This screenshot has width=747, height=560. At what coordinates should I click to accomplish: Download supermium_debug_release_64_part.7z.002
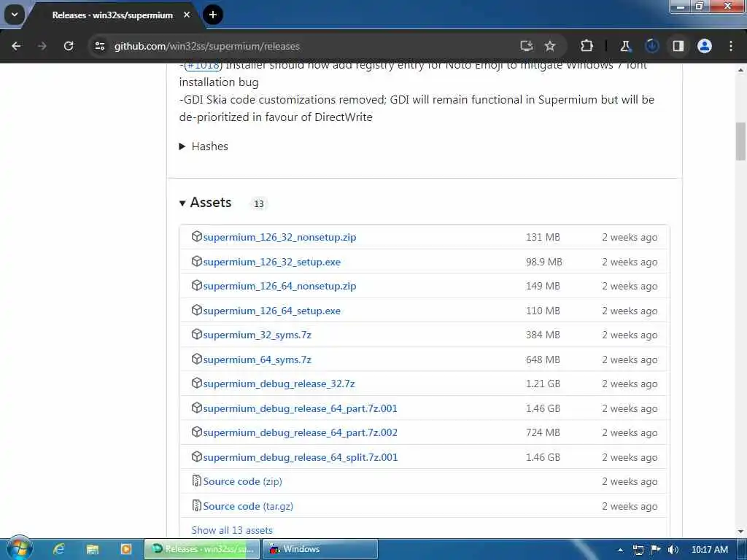click(300, 433)
